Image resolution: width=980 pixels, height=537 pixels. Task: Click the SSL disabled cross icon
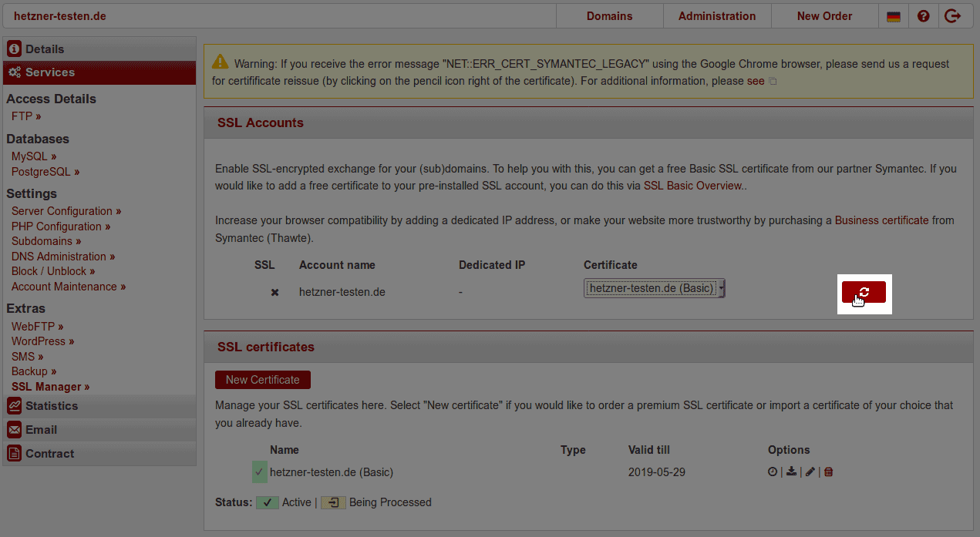pyautogui.click(x=274, y=291)
